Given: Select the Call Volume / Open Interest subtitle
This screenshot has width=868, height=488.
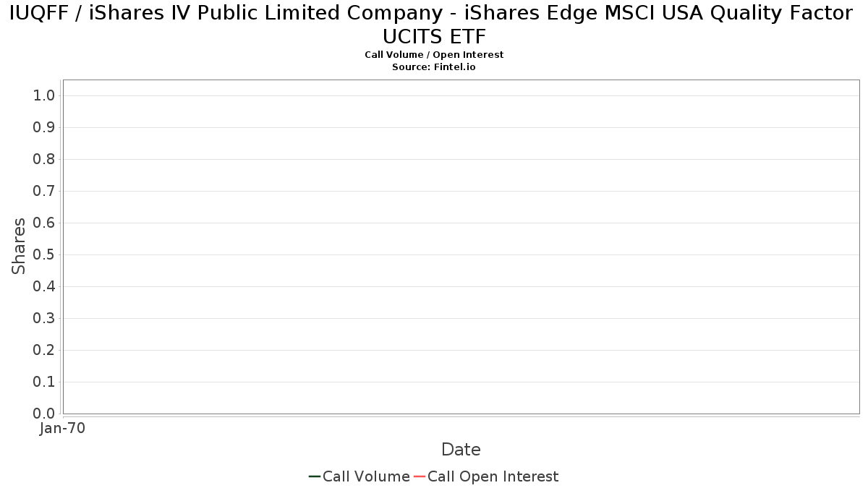Looking at the screenshot, I should coord(434,55).
